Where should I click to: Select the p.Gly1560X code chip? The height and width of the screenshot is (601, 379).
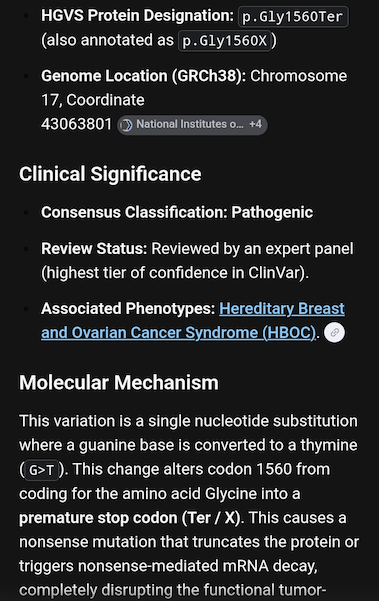225,41
